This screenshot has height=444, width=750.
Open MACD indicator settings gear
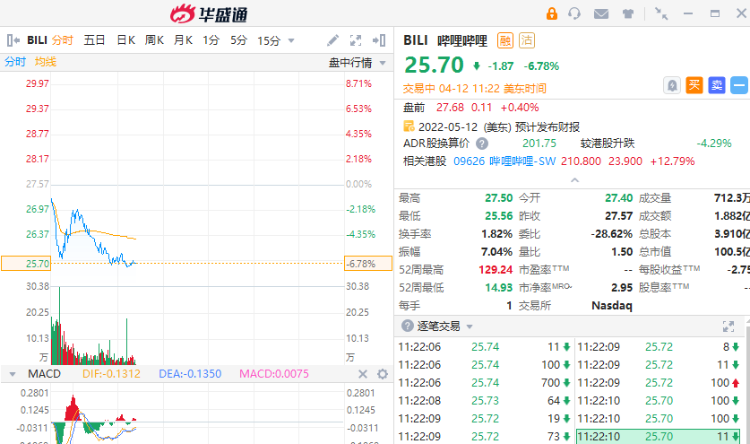pyautogui.click(x=381, y=374)
